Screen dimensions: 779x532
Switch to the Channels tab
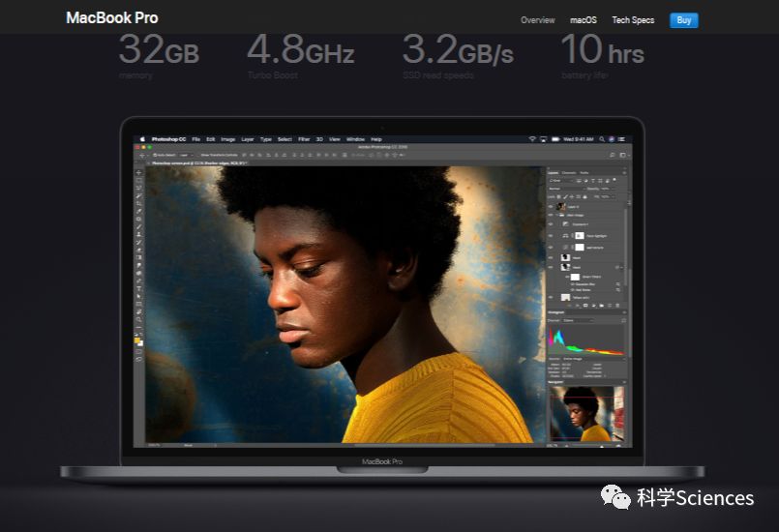569,173
